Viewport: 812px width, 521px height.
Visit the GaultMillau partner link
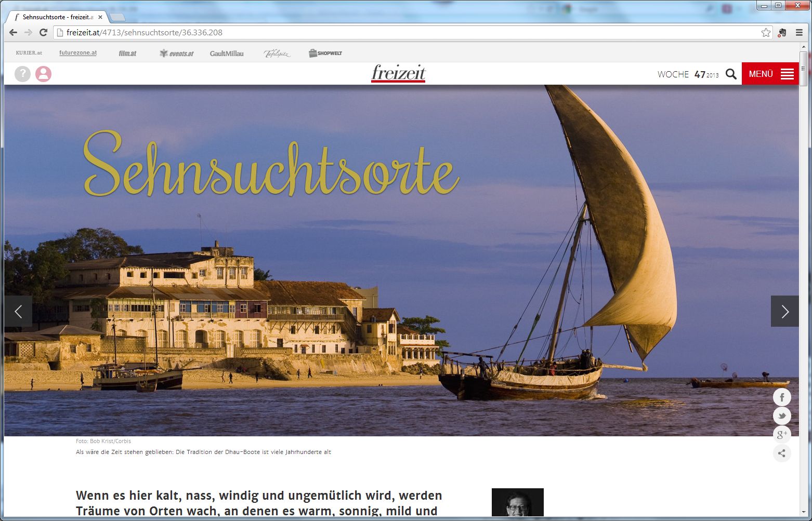coord(227,54)
